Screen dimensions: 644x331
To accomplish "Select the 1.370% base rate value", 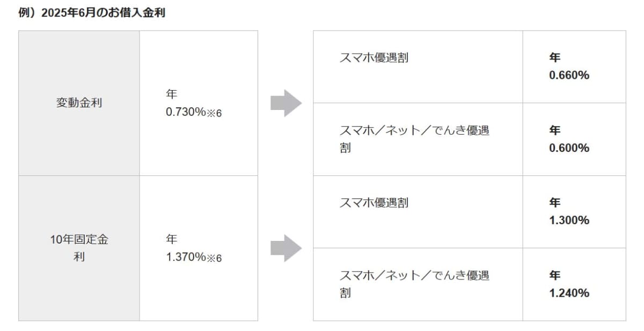I will point(186,257).
